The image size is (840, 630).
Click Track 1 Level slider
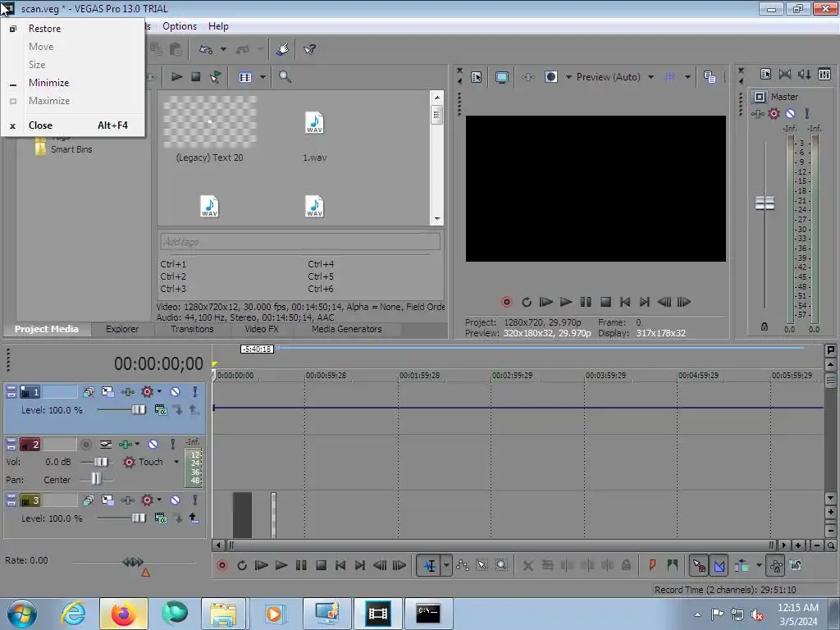pyautogui.click(x=138, y=410)
